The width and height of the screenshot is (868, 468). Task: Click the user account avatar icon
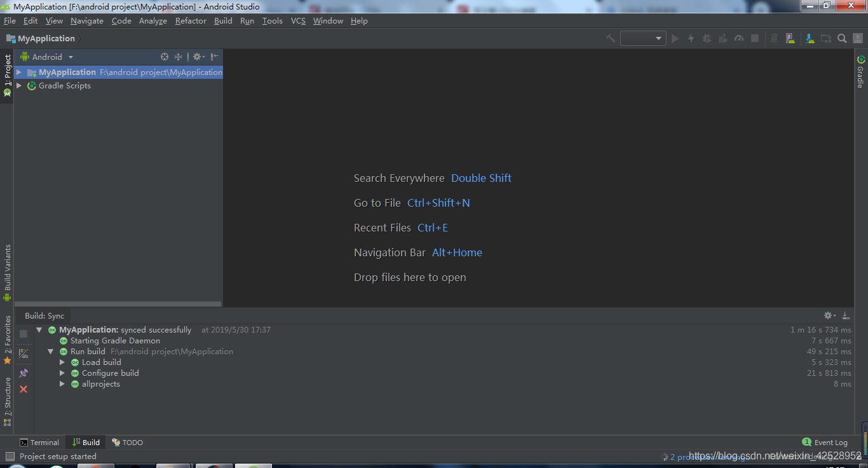click(x=858, y=38)
